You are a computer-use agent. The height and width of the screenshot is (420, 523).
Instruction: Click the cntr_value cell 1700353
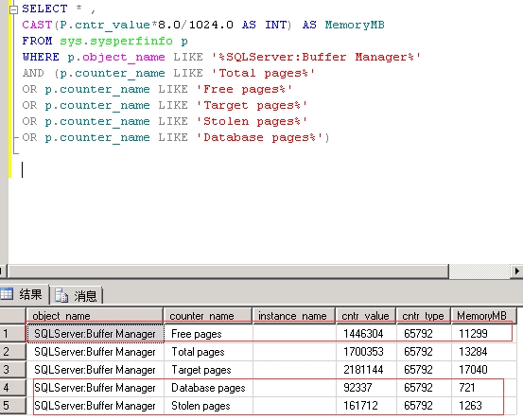tap(366, 352)
